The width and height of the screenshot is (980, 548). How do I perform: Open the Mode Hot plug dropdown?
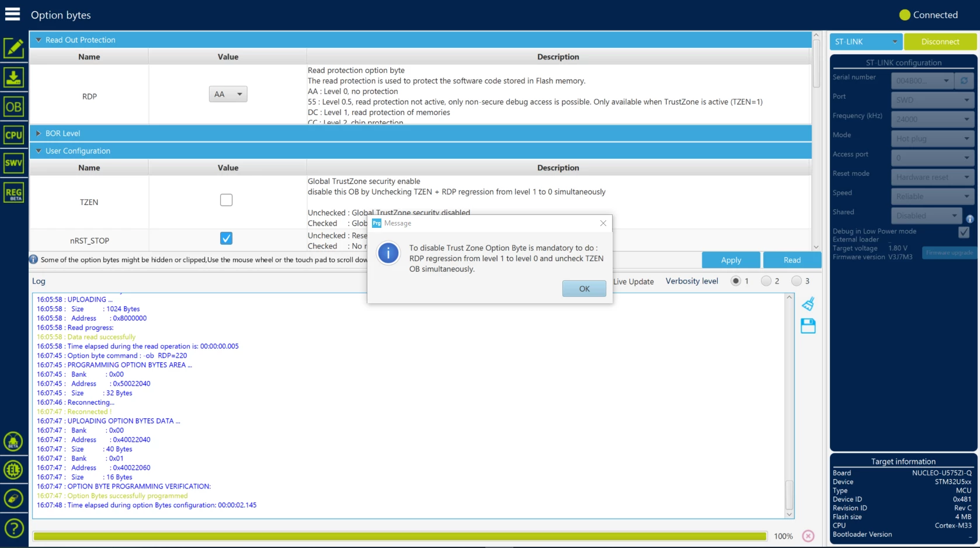932,138
